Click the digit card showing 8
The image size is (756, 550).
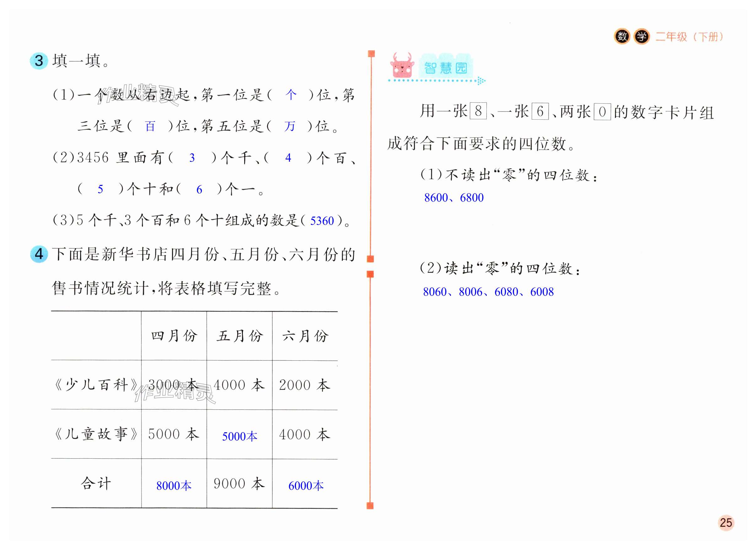pos(478,111)
